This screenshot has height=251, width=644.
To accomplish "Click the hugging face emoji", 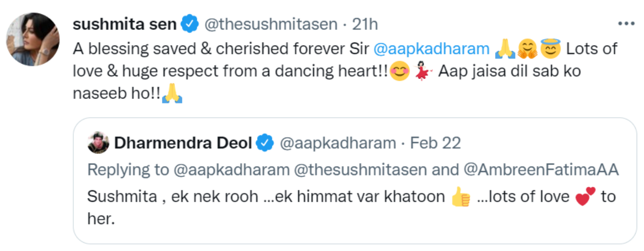I will tap(528, 49).
